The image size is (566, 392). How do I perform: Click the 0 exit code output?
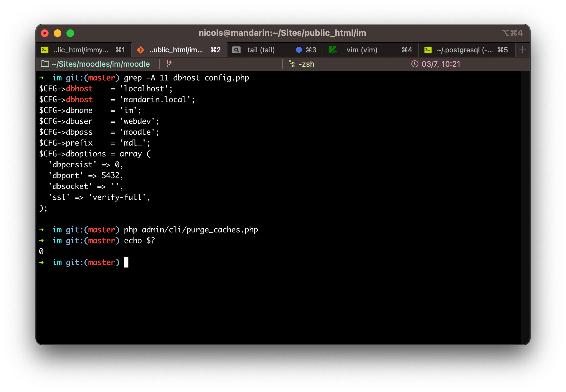coord(41,252)
